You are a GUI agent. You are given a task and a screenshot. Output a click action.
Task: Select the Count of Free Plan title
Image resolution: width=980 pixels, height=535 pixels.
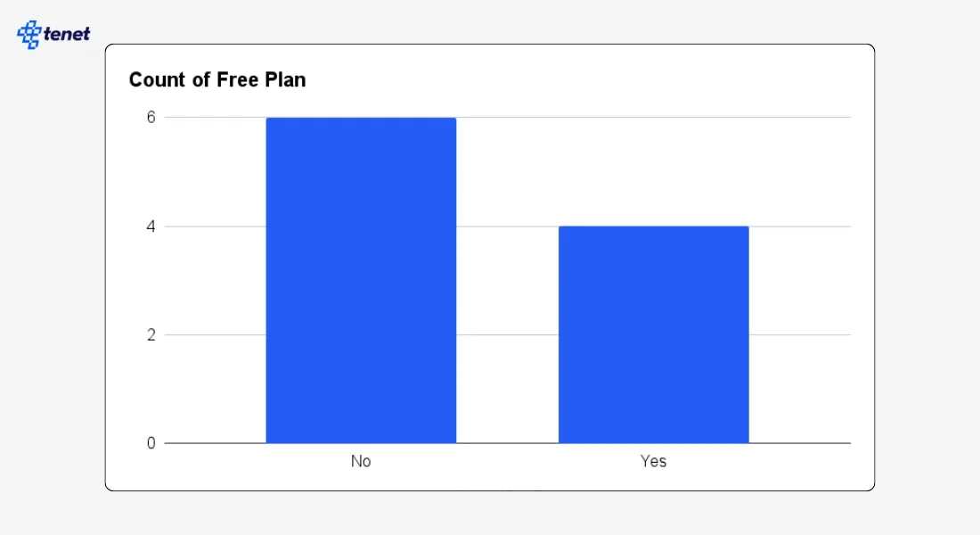click(216, 80)
